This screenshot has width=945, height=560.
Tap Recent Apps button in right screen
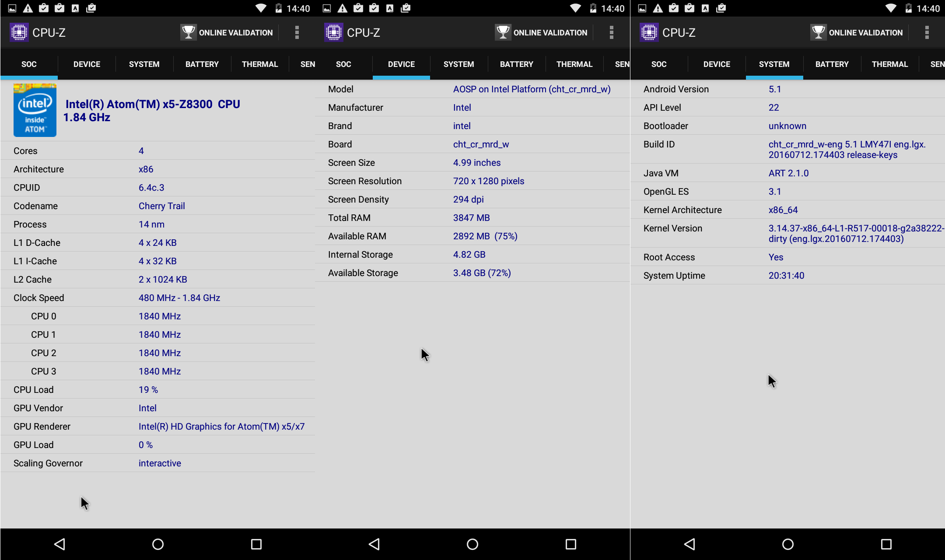pos(886,544)
